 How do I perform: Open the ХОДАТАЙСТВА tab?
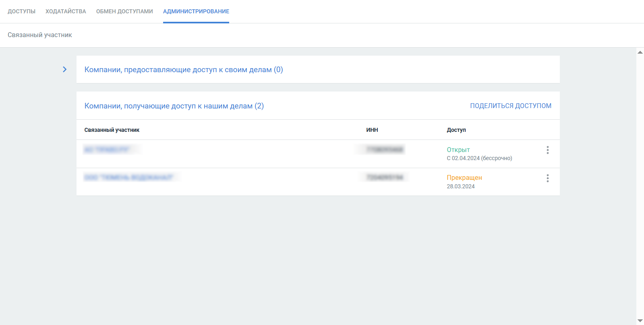(66, 11)
